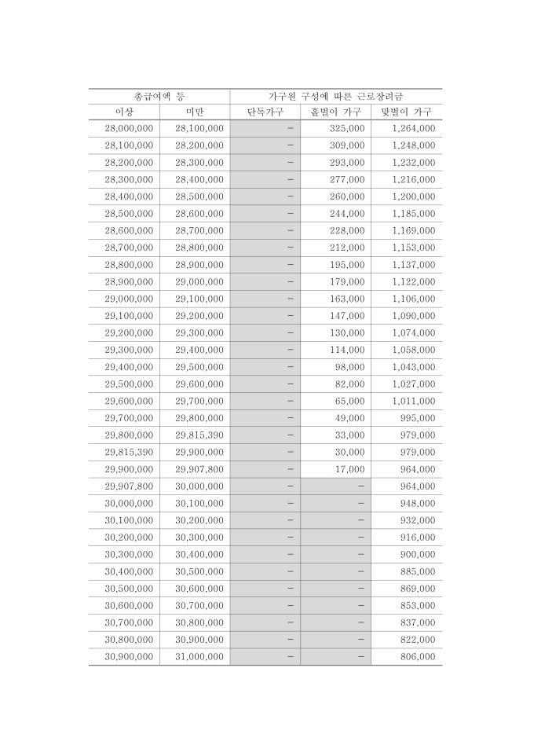Viewport: 534px width, 756px height.
Task: Select the 1,011,000 amount cell
Action: coord(414,401)
